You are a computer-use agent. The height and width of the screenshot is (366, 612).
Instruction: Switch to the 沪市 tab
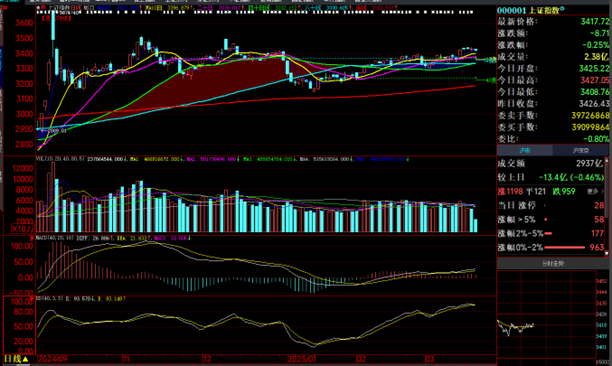click(x=525, y=150)
